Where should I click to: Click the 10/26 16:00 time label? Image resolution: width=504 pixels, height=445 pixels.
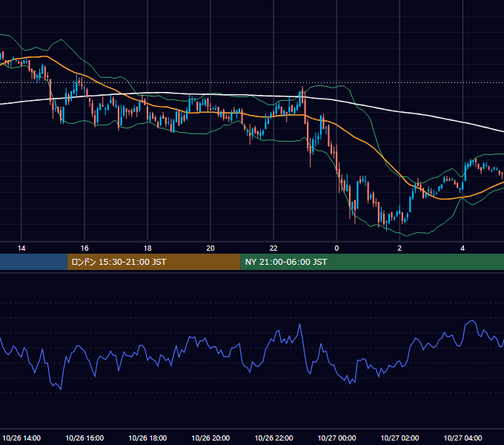pyautogui.click(x=84, y=438)
